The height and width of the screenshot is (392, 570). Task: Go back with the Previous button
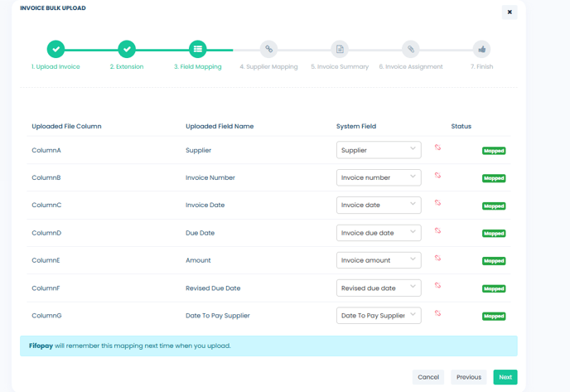point(468,377)
